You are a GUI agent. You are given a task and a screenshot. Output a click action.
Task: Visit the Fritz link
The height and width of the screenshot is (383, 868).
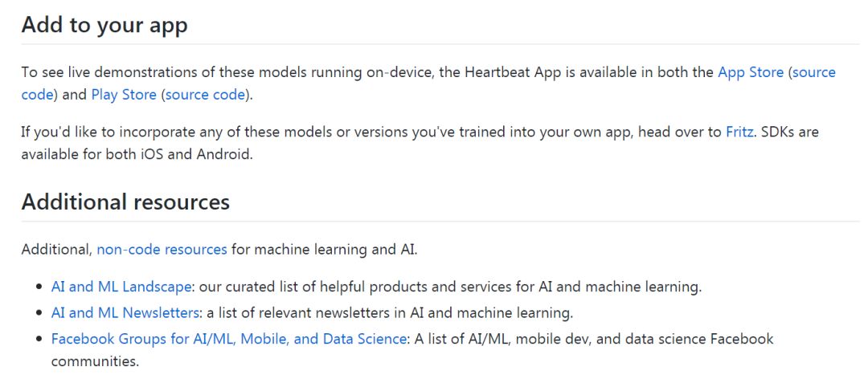click(739, 132)
